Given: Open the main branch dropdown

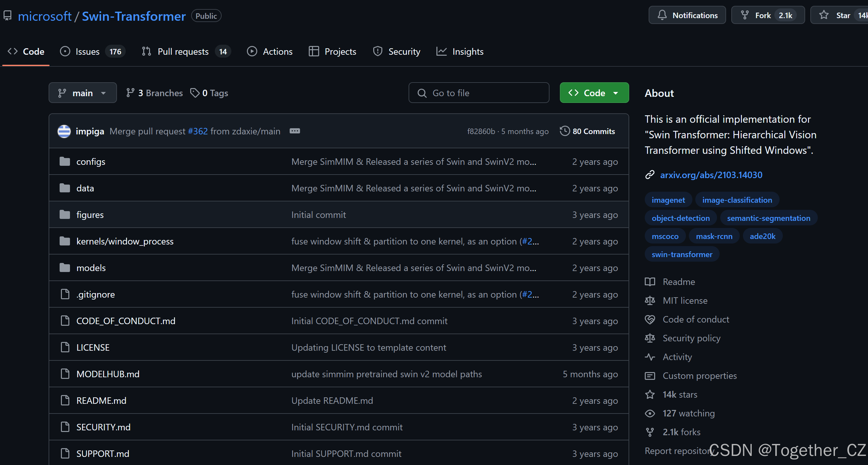Looking at the screenshot, I should pos(83,93).
